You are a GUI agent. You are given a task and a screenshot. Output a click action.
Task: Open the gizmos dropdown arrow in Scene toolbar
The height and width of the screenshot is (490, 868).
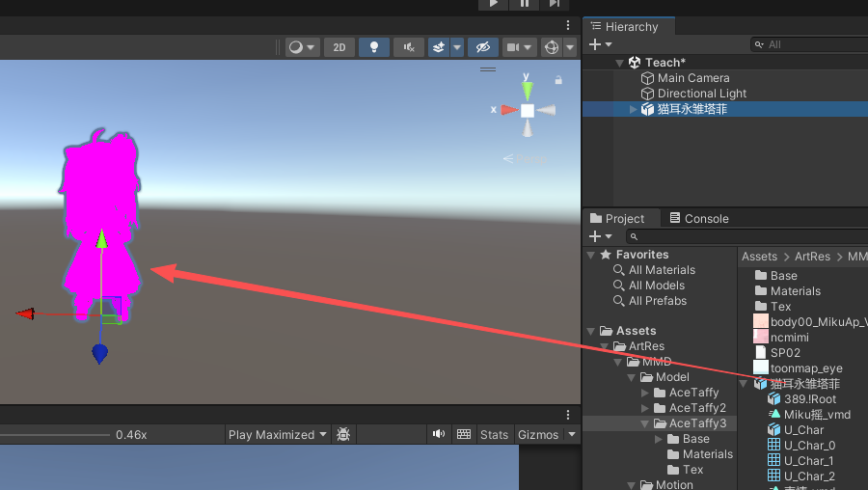(570, 47)
